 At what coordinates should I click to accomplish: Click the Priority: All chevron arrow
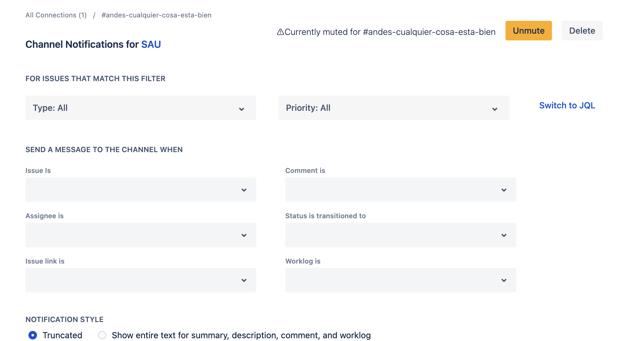coord(494,109)
